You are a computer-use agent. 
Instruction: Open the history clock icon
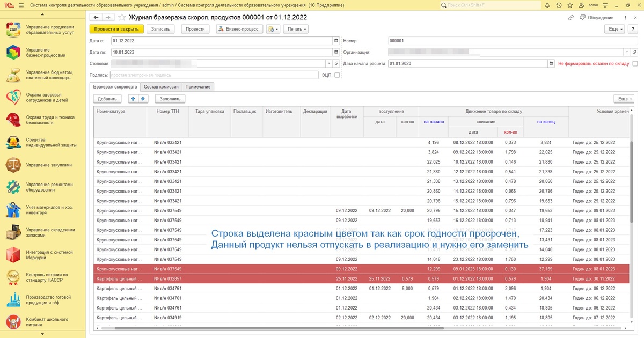coord(559,5)
